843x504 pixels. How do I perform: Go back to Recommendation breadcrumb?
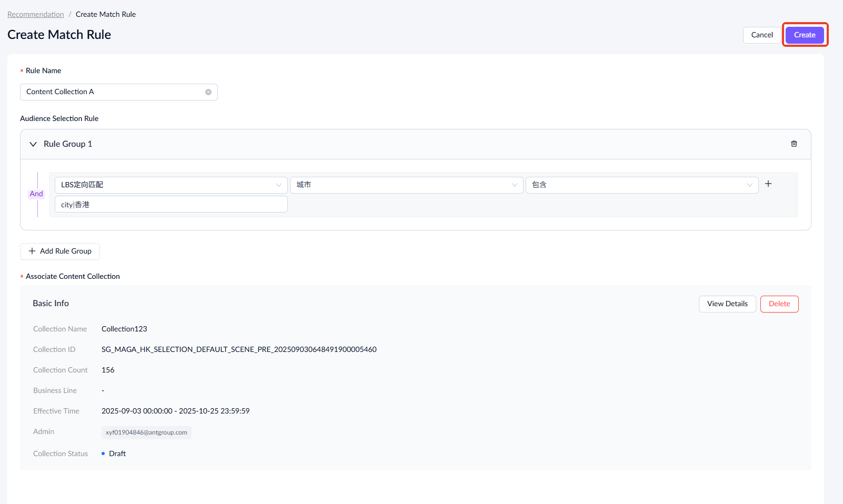click(35, 15)
